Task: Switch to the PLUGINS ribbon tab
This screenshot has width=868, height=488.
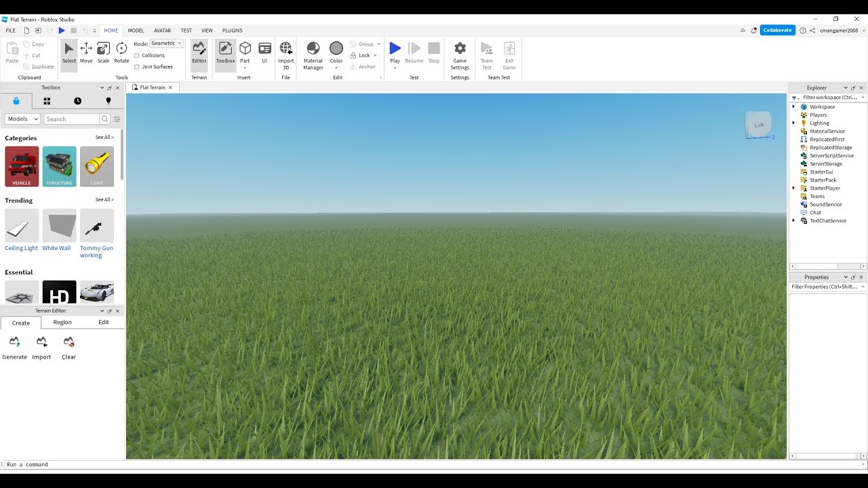Action: coord(233,30)
